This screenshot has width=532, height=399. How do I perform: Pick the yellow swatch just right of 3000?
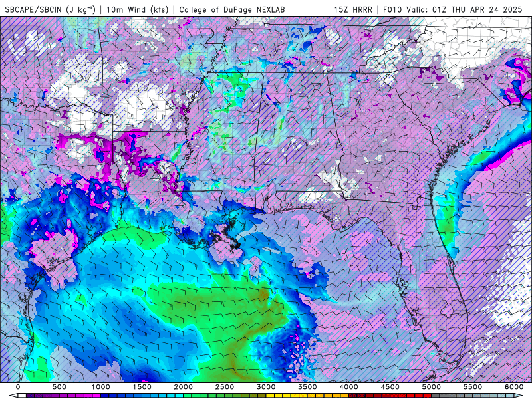[270, 396]
